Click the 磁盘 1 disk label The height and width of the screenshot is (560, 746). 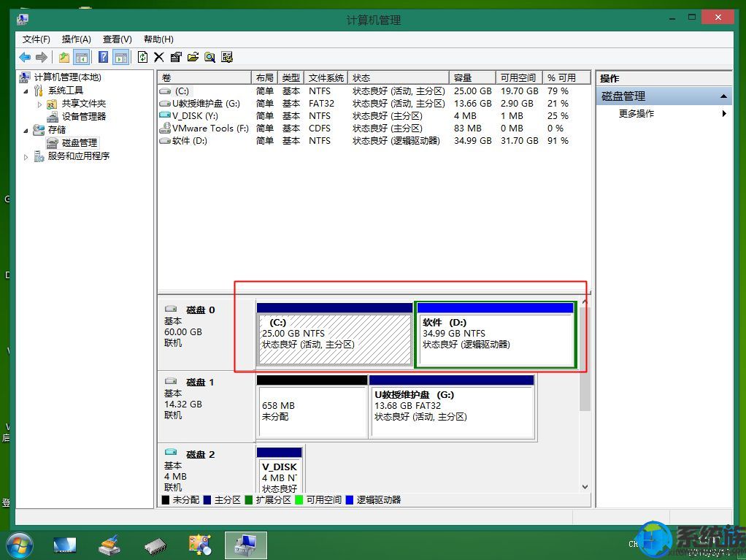(200, 382)
